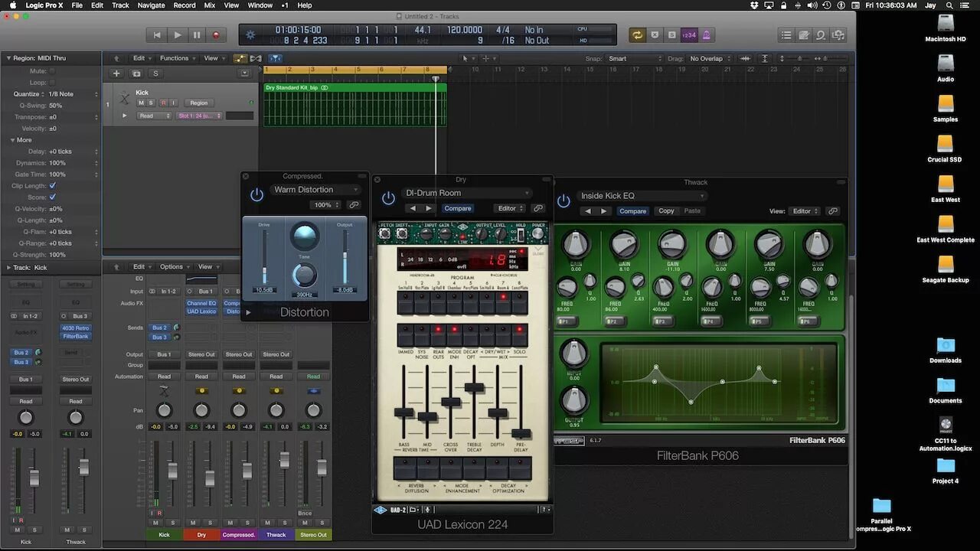Screen dimensions: 980x551
Task: Open Warm Distortion preset dropdown
Action: tap(315, 190)
